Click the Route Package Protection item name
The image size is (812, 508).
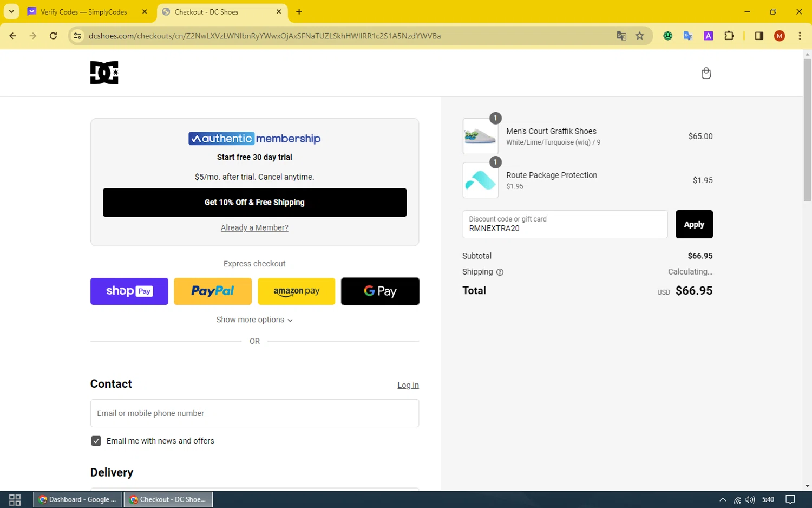[x=552, y=175]
